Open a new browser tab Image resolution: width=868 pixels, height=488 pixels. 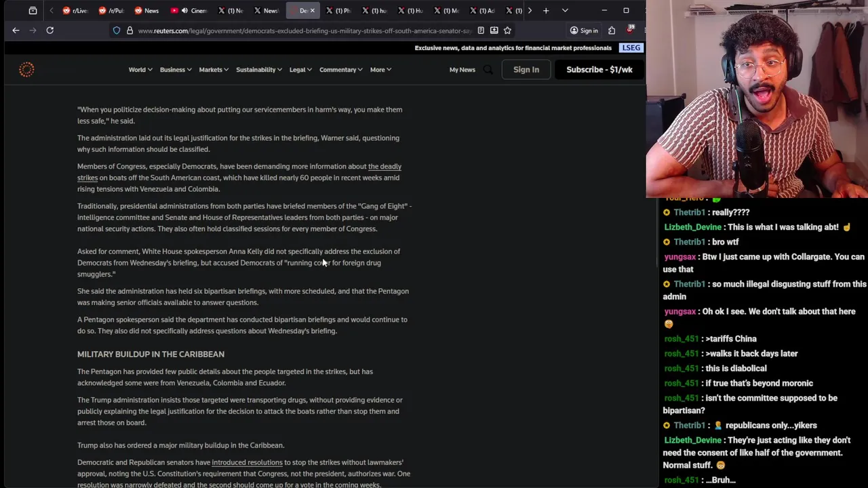pyautogui.click(x=546, y=11)
